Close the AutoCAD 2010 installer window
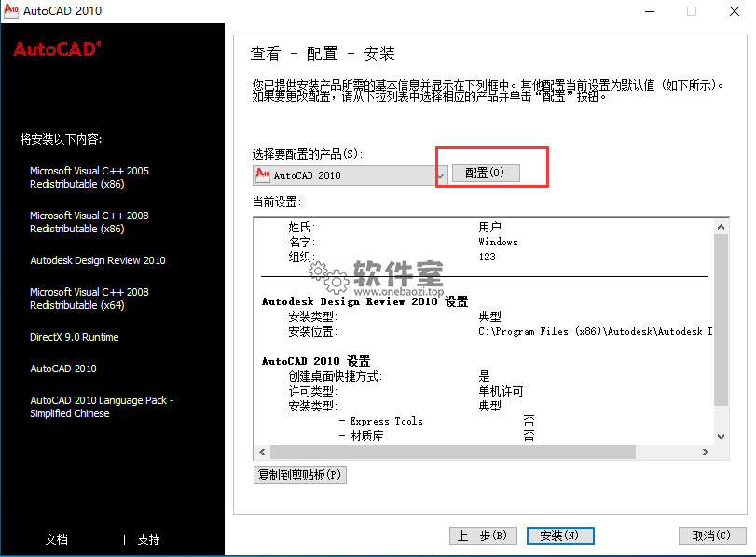Viewport: 756px width, 557px height. (735, 11)
